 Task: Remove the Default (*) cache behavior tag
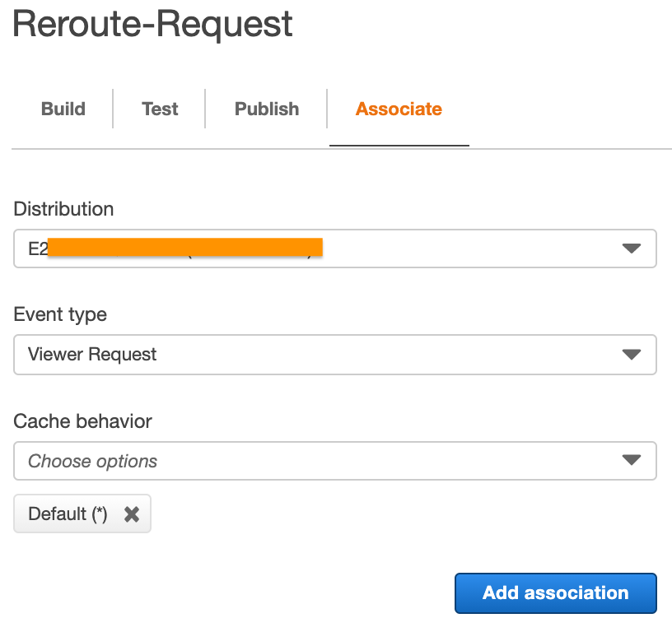coord(132,514)
